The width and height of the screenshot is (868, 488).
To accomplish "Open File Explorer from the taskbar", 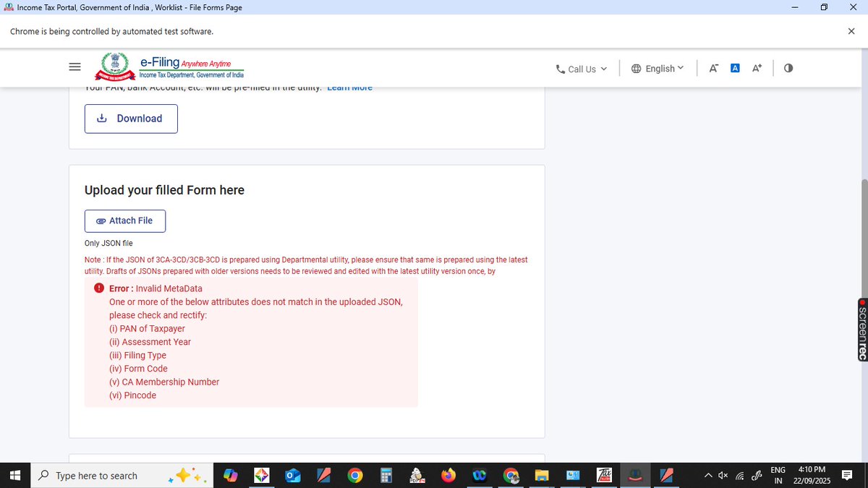I will [x=542, y=476].
